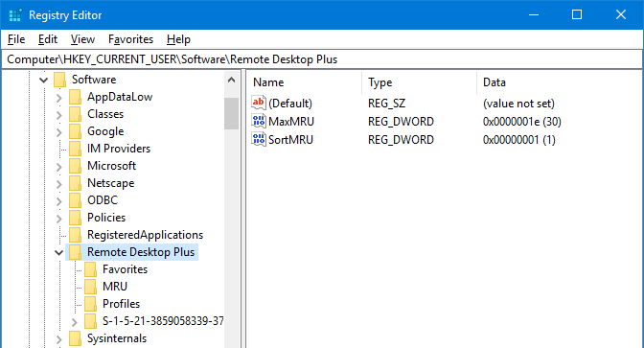Image resolution: width=644 pixels, height=348 pixels.
Task: Click the 0x0000001e (30) data cell
Action: 522,122
